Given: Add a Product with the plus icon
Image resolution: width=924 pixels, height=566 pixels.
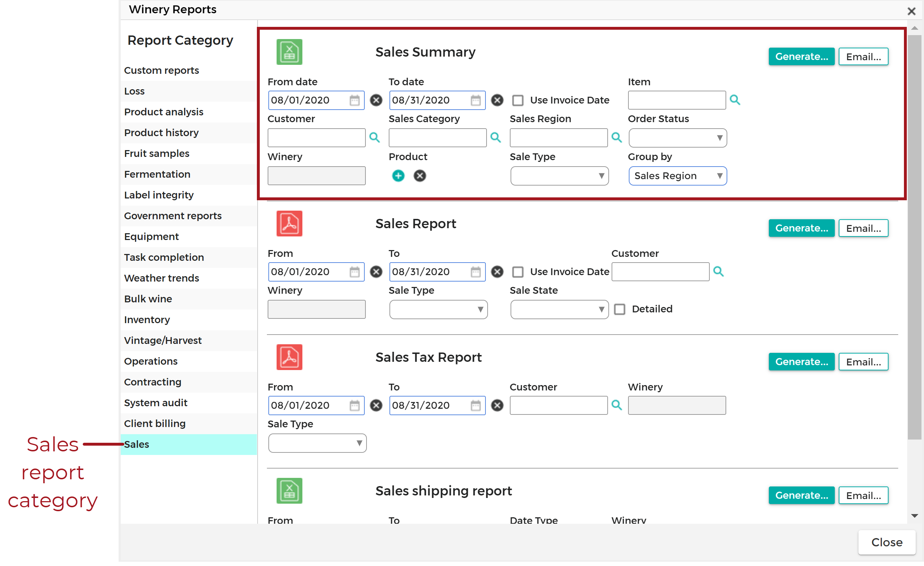Looking at the screenshot, I should point(398,176).
